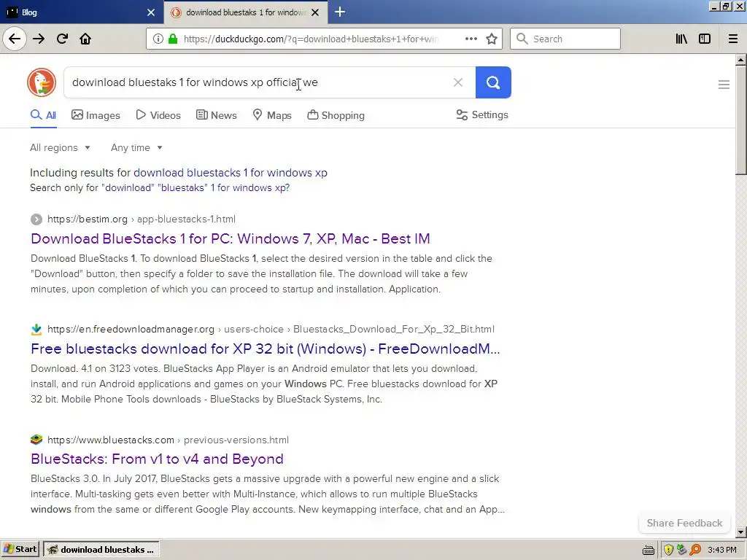Click the browser Forward arrow button
Viewport: 747px width, 560px height.
tap(39, 39)
